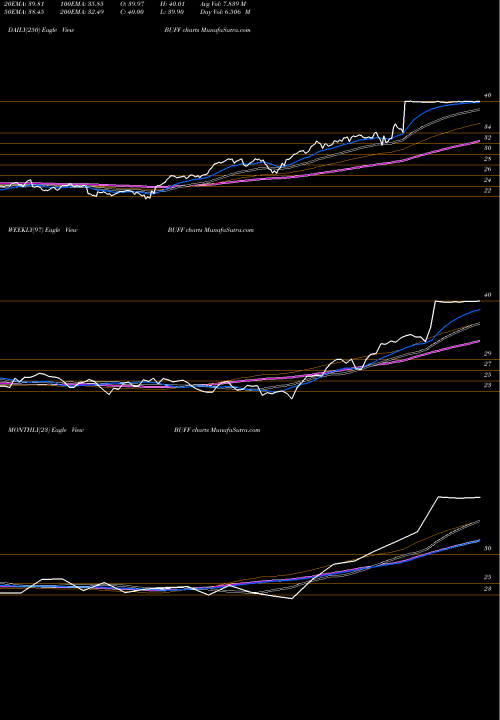
Task: Click the open price O: value
Action: pyautogui.click(x=134, y=3)
